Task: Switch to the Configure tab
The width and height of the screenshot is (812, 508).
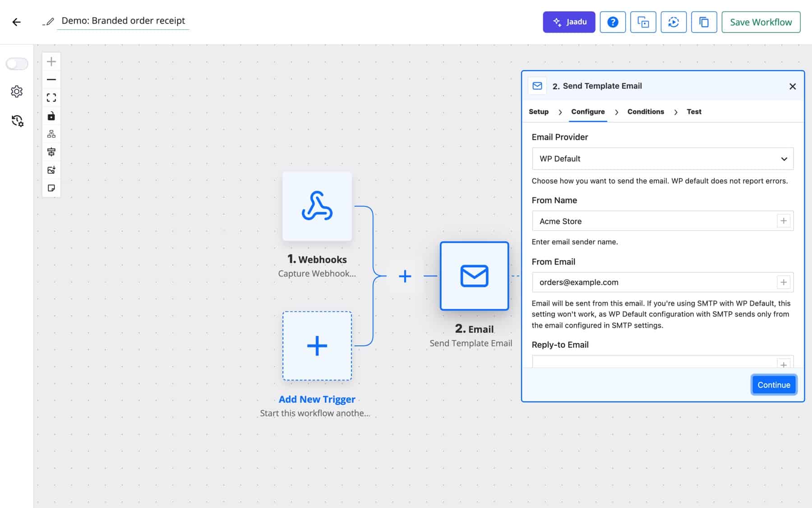Action: [x=588, y=112]
